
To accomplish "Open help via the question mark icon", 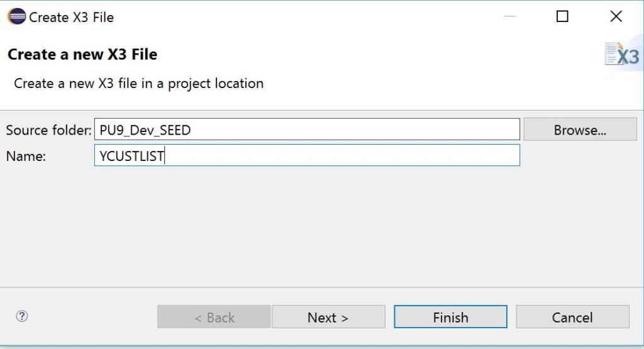I will tap(22, 316).
